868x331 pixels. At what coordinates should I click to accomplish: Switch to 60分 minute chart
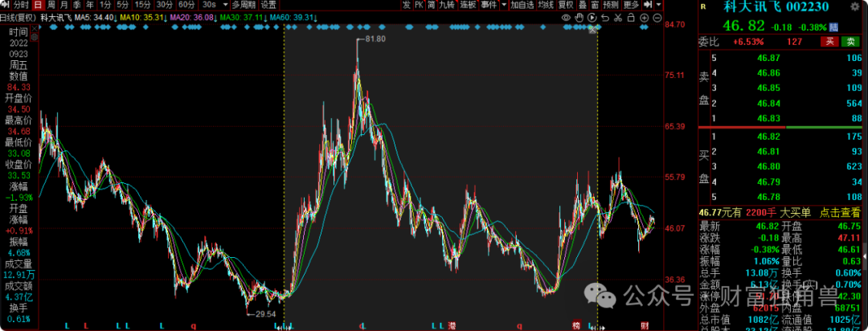pos(186,5)
